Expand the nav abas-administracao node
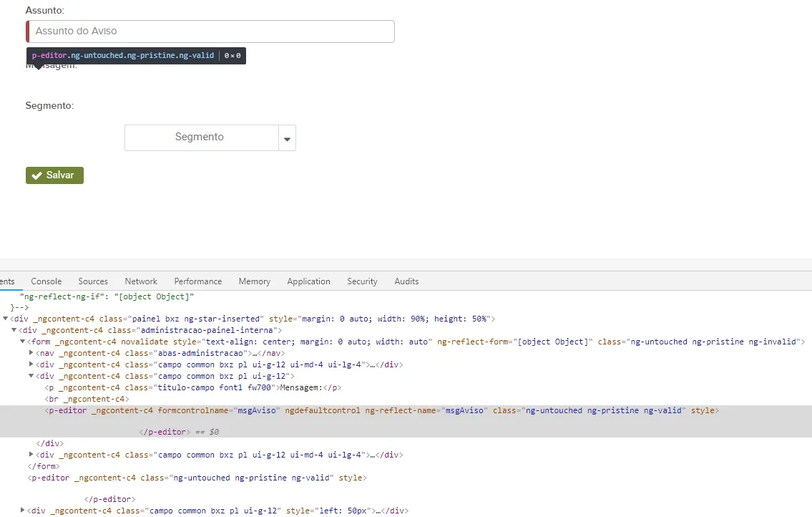 pyautogui.click(x=31, y=353)
